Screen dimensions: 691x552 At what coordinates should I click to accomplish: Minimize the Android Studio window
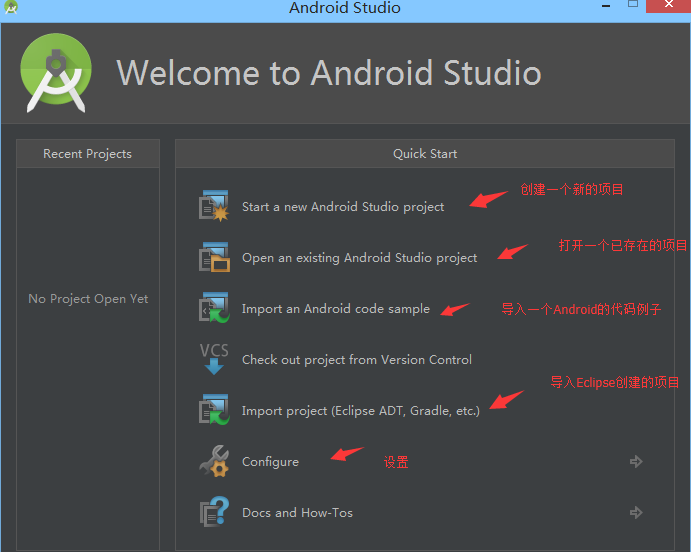[x=606, y=6]
